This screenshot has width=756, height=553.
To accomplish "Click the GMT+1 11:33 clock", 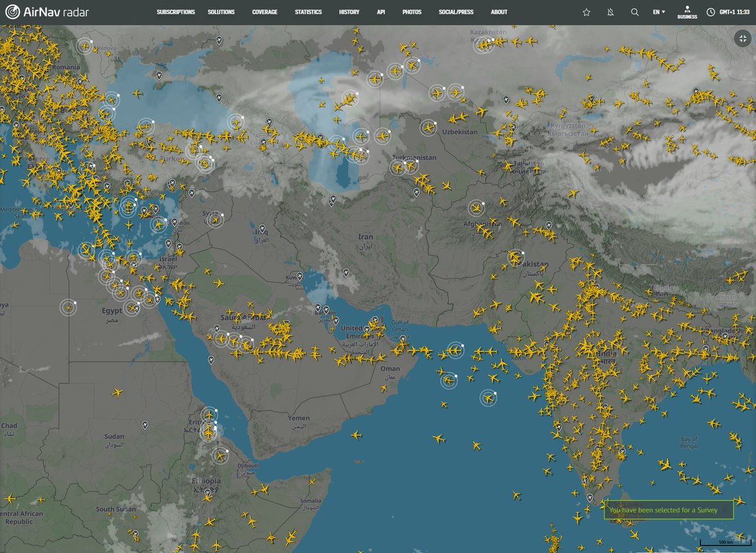I will 728,12.
